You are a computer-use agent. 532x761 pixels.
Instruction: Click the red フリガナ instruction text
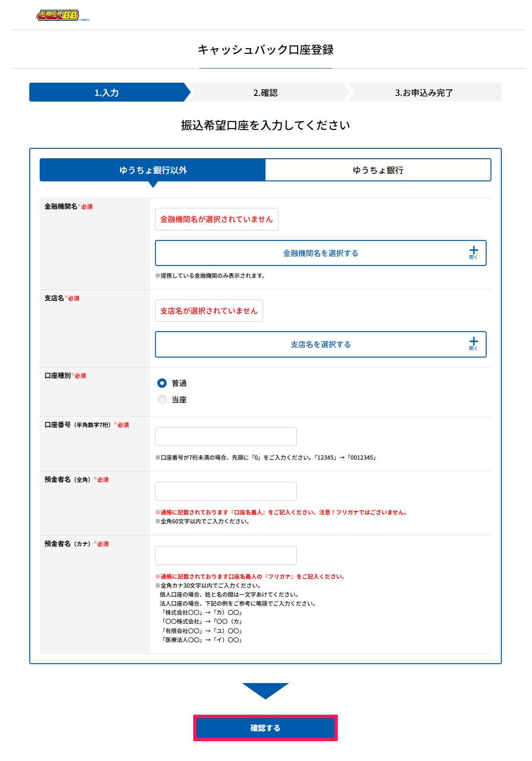(251, 576)
